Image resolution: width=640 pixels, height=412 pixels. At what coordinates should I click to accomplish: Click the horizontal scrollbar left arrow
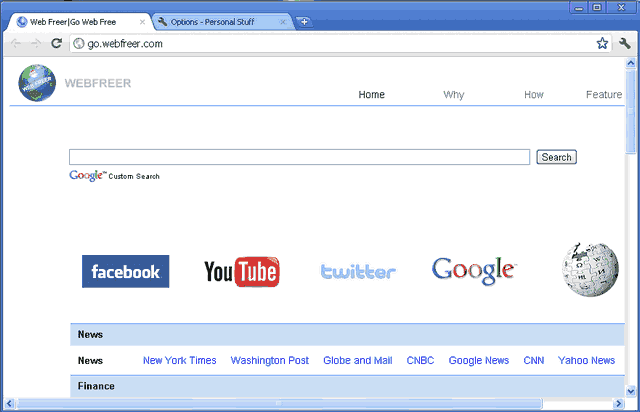(x=9, y=404)
